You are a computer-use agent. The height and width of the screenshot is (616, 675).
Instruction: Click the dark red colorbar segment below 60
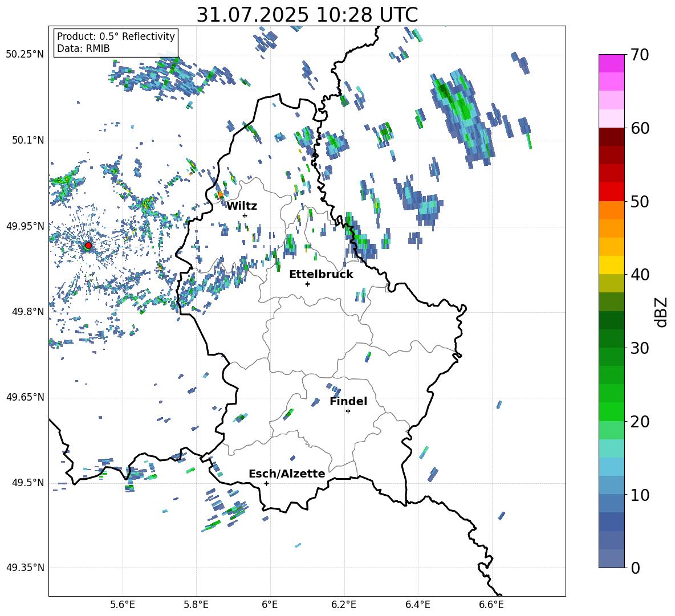pyautogui.click(x=611, y=137)
